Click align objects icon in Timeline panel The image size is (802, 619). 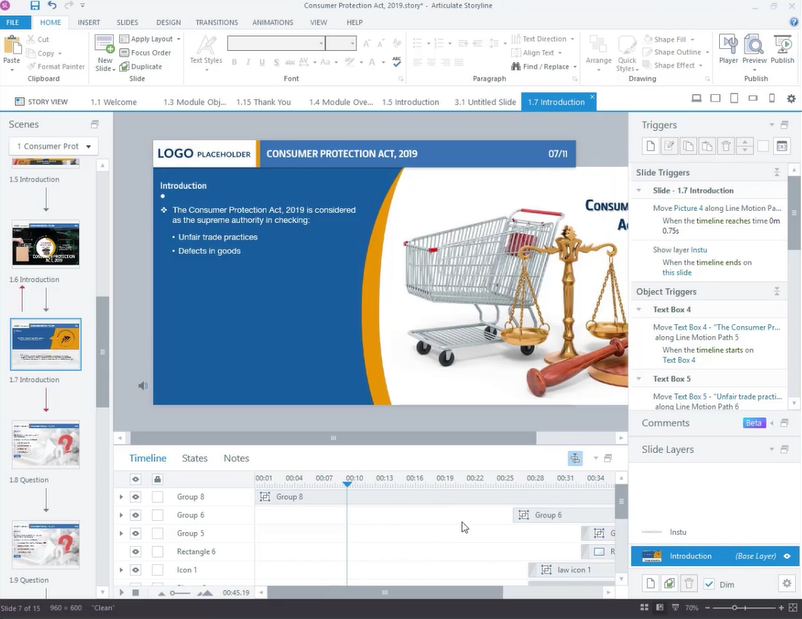pos(575,458)
